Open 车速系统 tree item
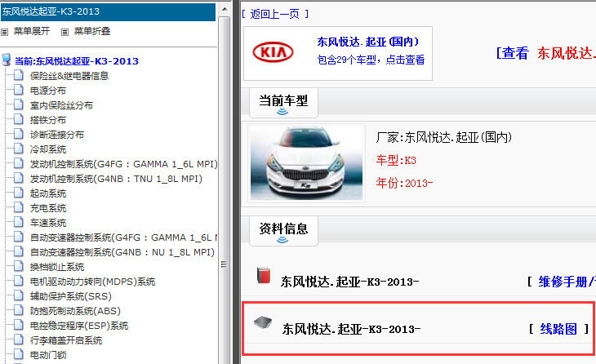The height and width of the screenshot is (364, 596). click(x=48, y=223)
